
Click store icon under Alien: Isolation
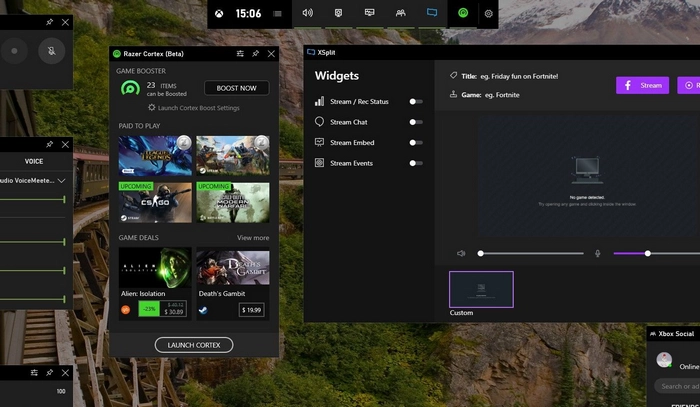pyautogui.click(x=126, y=309)
